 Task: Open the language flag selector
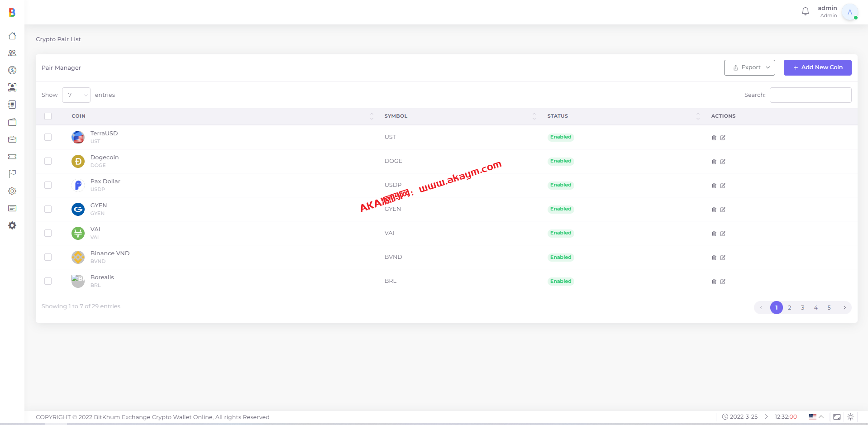(816, 417)
